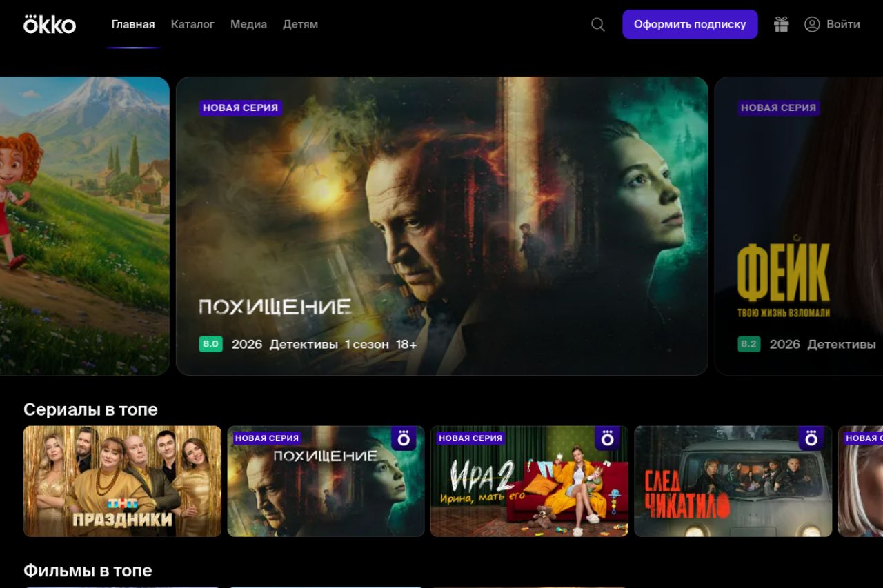Click Новая серия label on small Похищение
This screenshot has width=883, height=588.
[267, 438]
